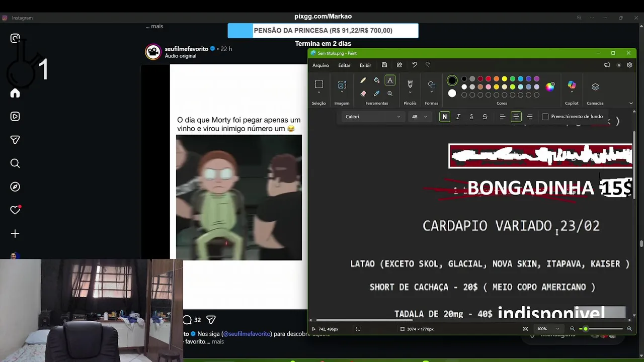The height and width of the screenshot is (362, 644).
Task: Collapse the Paint ribbon chevron
Action: tap(631, 103)
